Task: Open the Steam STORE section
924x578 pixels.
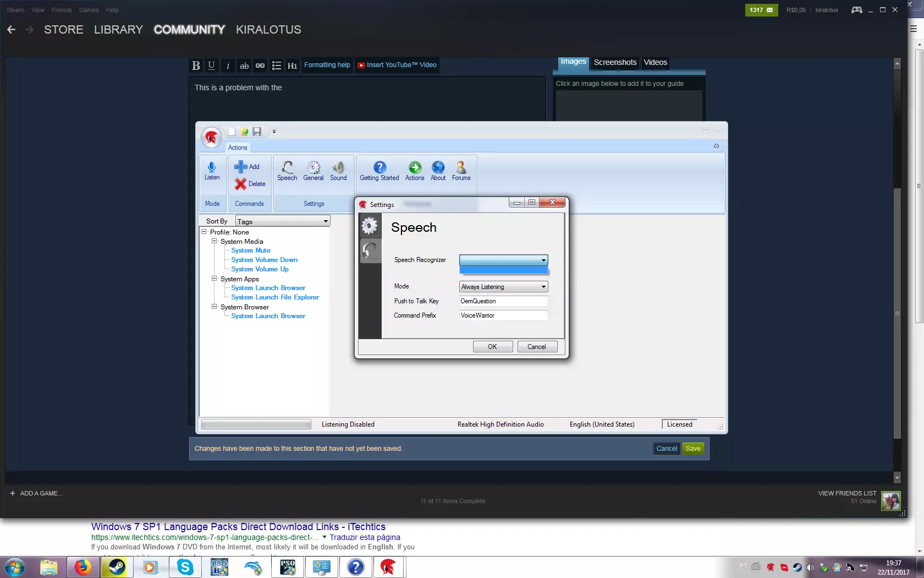Action: [x=64, y=30]
